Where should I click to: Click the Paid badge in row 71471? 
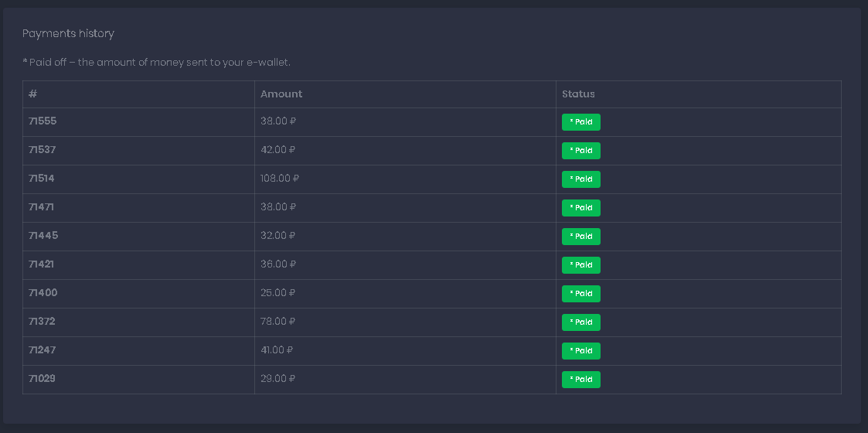point(580,208)
